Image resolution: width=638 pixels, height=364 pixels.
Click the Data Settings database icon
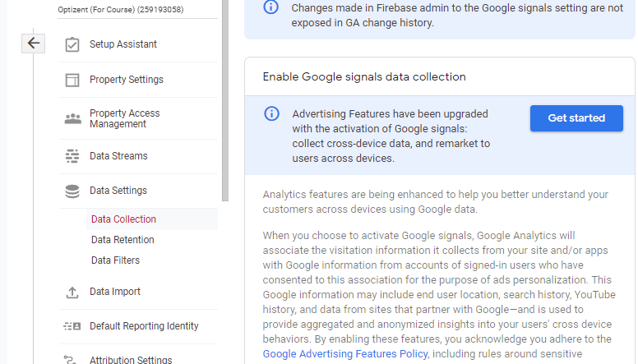(x=72, y=191)
